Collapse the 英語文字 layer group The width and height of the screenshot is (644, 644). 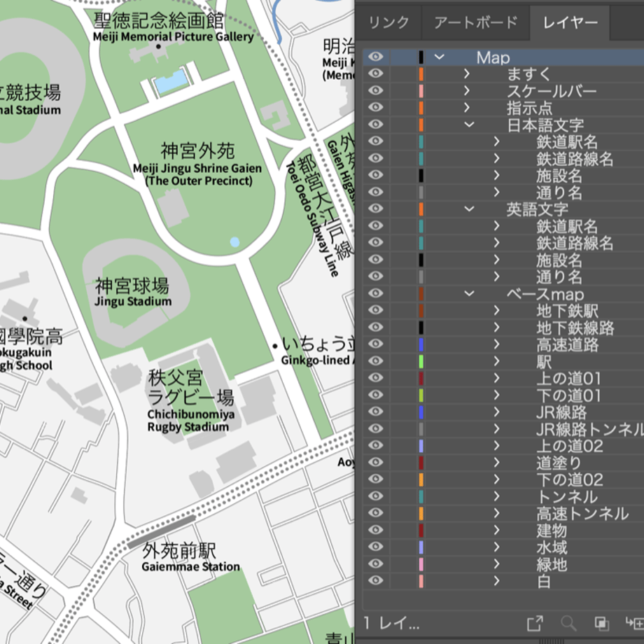tap(469, 209)
